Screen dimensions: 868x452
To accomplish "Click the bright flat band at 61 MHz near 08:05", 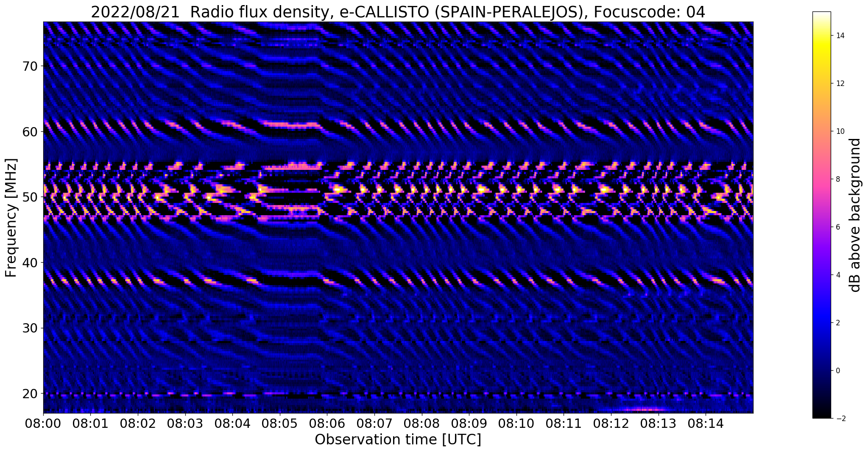I will click(x=292, y=125).
